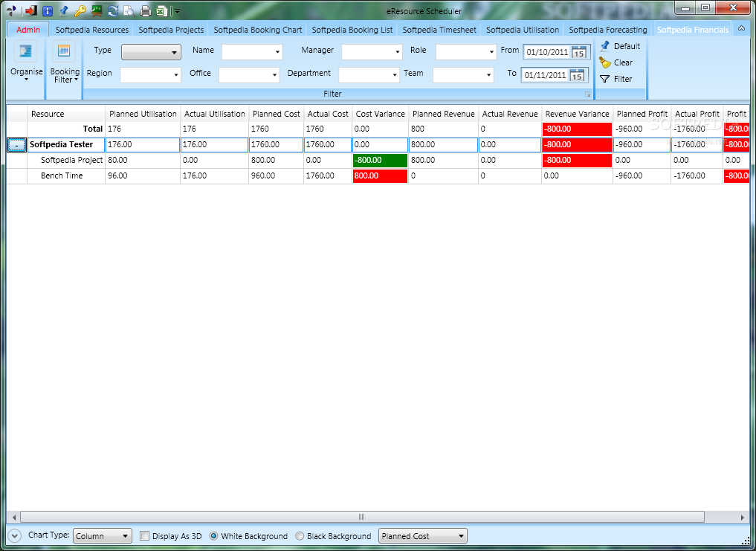Screen dimensions: 756x551
Task: Select the White Background radio button
Action: (213, 536)
